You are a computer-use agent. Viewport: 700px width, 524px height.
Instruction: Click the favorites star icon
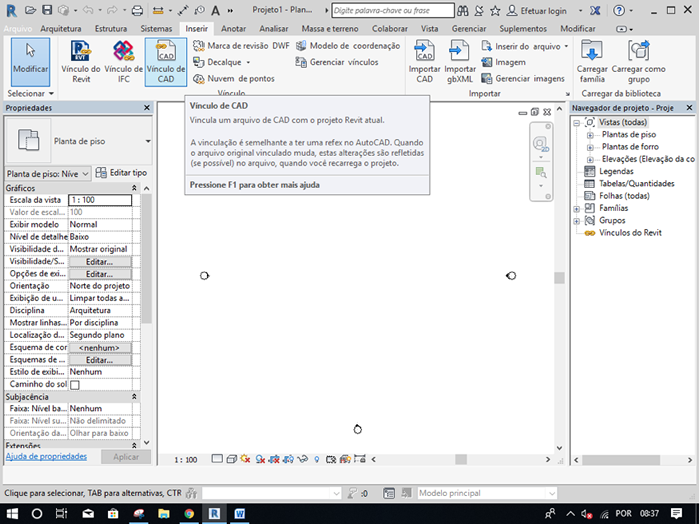click(x=495, y=11)
